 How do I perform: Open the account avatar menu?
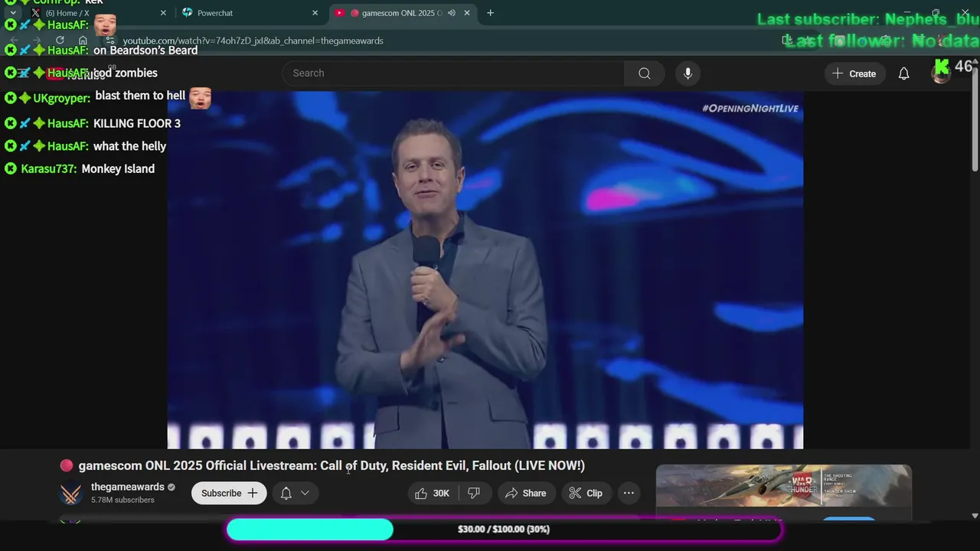(x=941, y=73)
